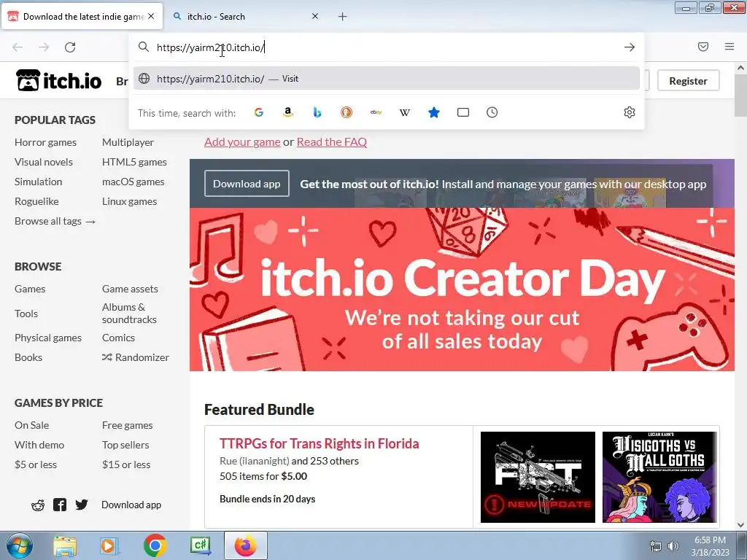Go forward one page

(44, 47)
